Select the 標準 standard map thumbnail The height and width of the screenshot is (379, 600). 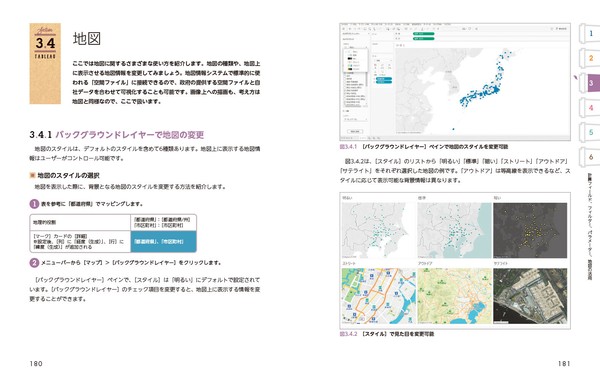[454, 230]
